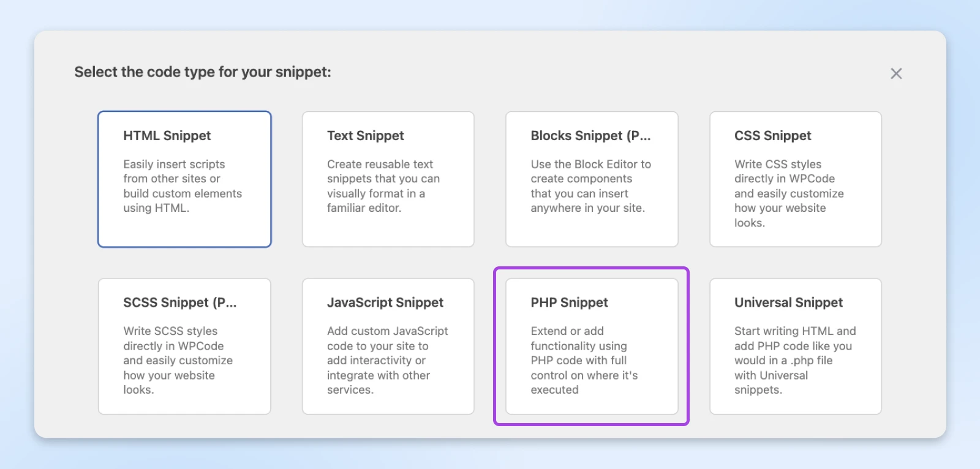The width and height of the screenshot is (980, 469).
Task: Click the JavaScript Snippet heading text
Action: point(385,302)
